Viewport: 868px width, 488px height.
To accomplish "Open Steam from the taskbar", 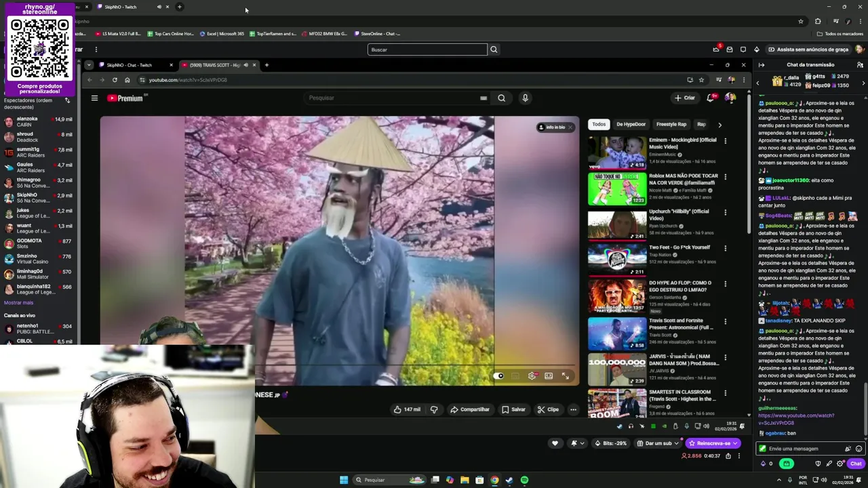I will click(509, 480).
